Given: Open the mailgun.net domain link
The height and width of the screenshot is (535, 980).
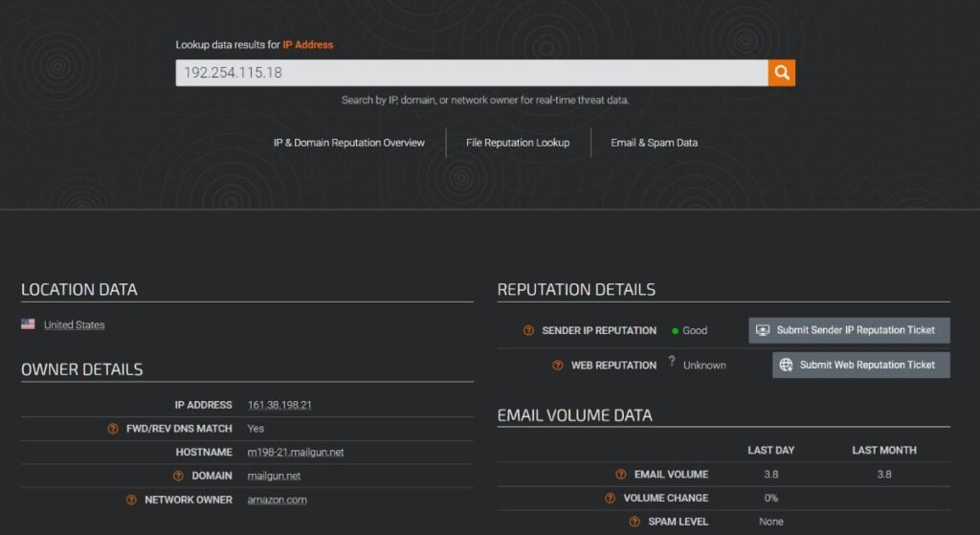Looking at the screenshot, I should click(274, 477).
